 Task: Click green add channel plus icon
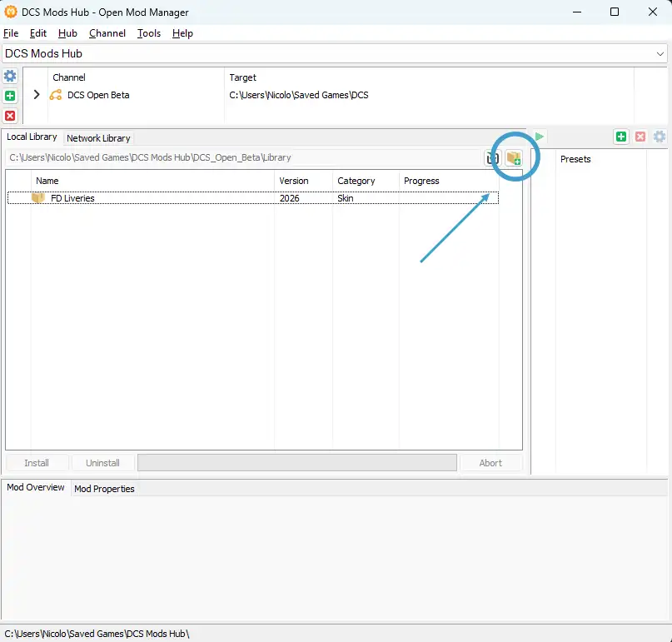(10, 96)
